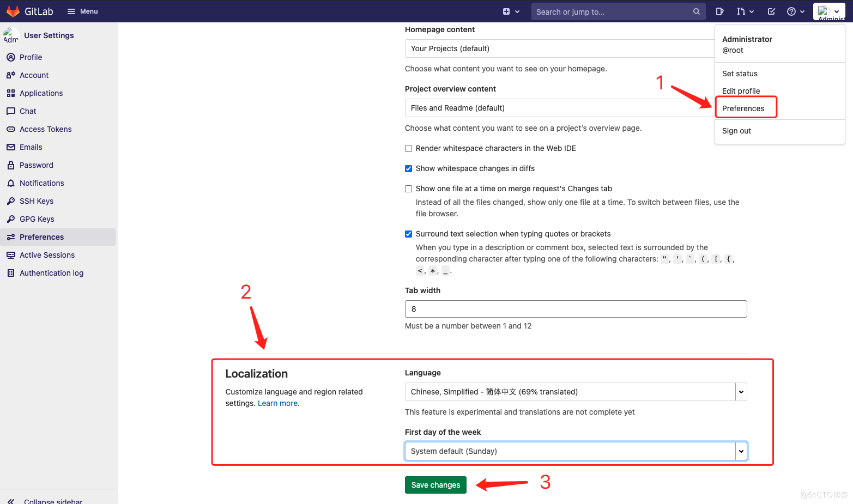Open the Help question mark menu
Viewport: 853px width, 504px height.
click(x=796, y=11)
